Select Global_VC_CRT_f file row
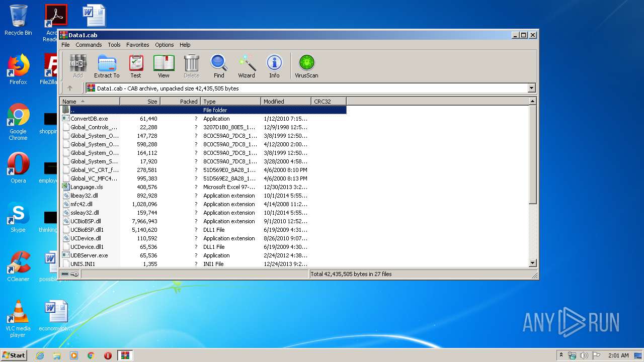 (203, 170)
